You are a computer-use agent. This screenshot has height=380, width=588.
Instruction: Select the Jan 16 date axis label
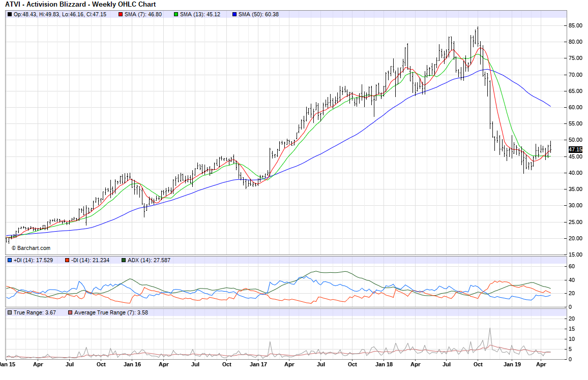pos(132,364)
